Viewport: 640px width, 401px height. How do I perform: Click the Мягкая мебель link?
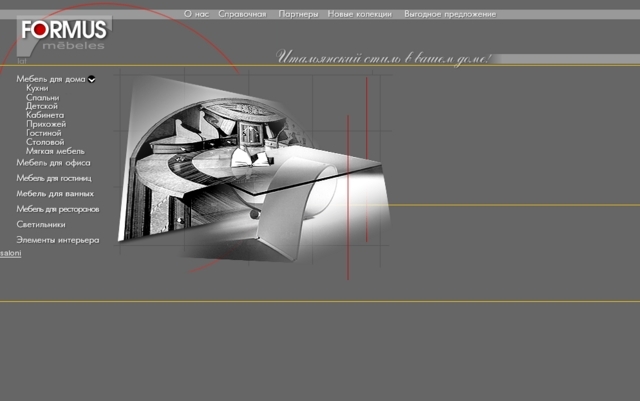coord(55,151)
